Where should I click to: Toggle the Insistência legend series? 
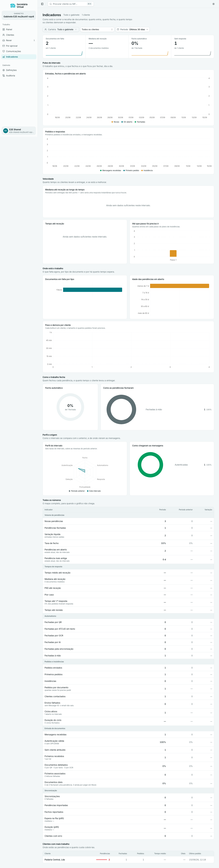point(147,171)
